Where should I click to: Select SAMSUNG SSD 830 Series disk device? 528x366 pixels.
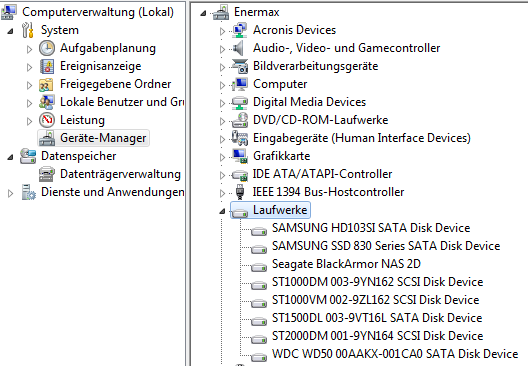coord(386,246)
